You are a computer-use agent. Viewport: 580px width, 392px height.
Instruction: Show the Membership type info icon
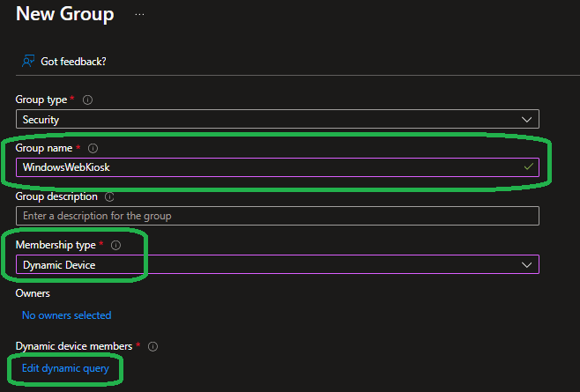coord(115,246)
